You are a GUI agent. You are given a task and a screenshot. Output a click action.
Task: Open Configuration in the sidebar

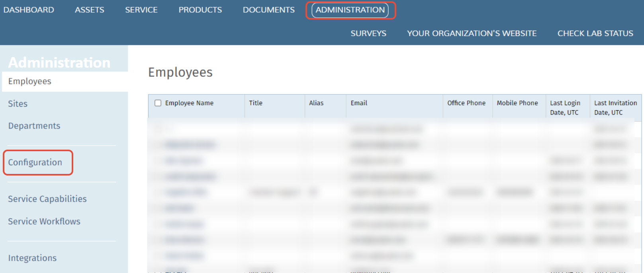coord(35,162)
